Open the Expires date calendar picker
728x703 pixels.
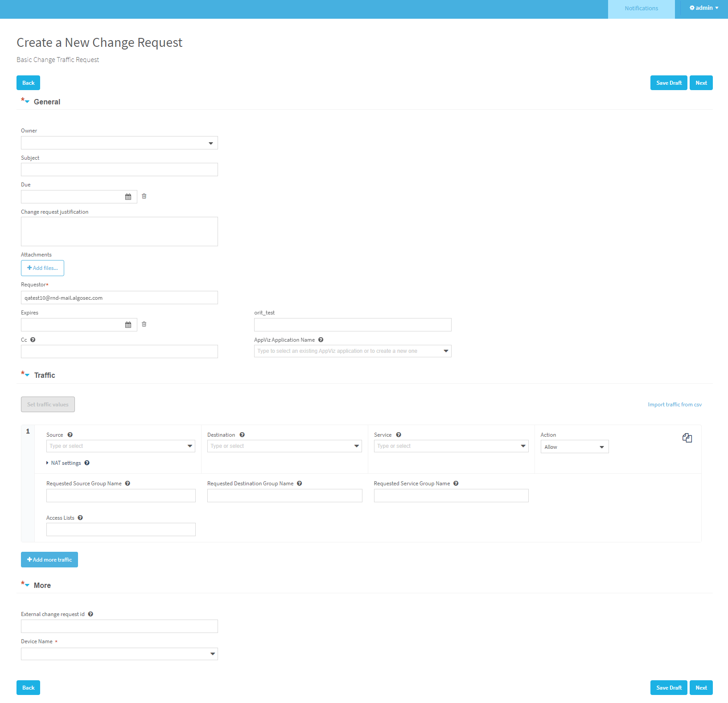tap(128, 325)
